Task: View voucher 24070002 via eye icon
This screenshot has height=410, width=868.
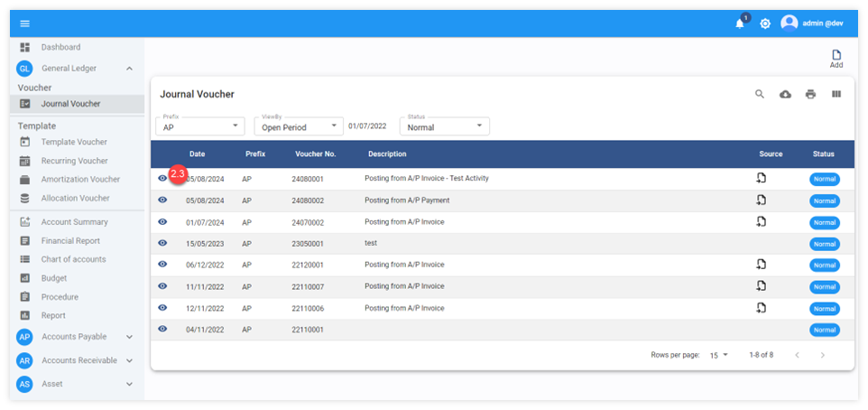Action: coord(162,221)
